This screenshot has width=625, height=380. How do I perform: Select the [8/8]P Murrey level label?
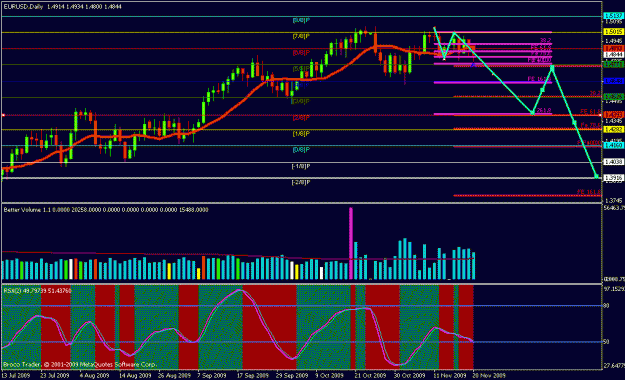coord(301,20)
